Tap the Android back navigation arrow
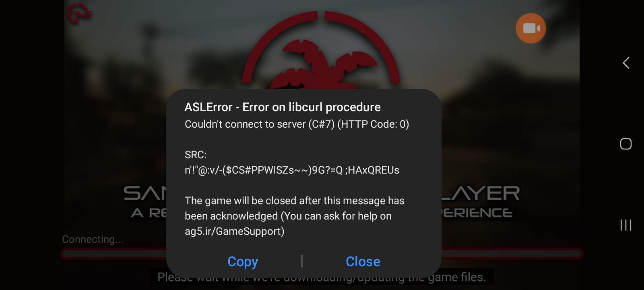The width and height of the screenshot is (644, 290). pos(626,63)
